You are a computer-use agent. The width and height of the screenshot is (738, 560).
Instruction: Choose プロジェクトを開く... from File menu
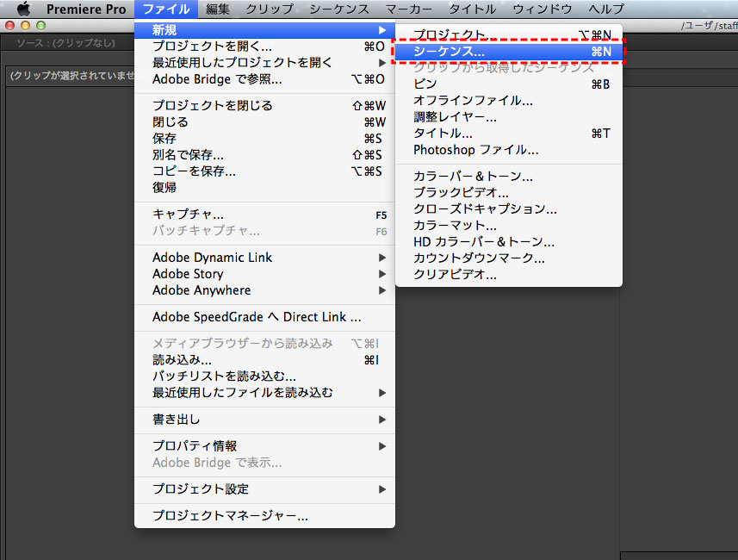(264, 47)
